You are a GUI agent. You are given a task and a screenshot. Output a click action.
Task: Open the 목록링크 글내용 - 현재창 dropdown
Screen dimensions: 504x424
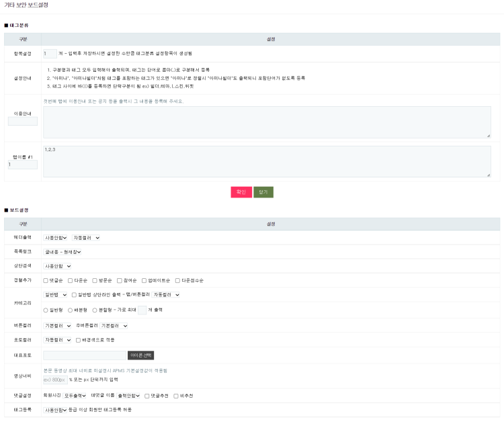click(62, 252)
